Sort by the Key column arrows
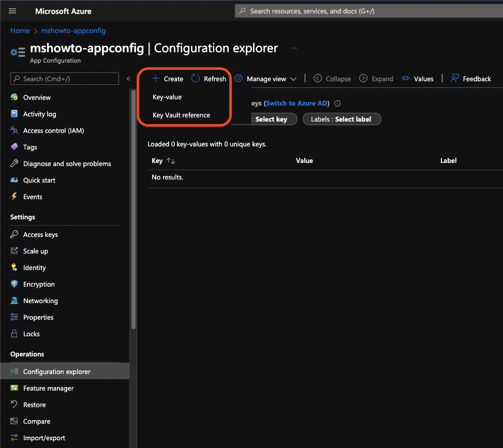Image resolution: width=503 pixels, height=448 pixels. 171,161
